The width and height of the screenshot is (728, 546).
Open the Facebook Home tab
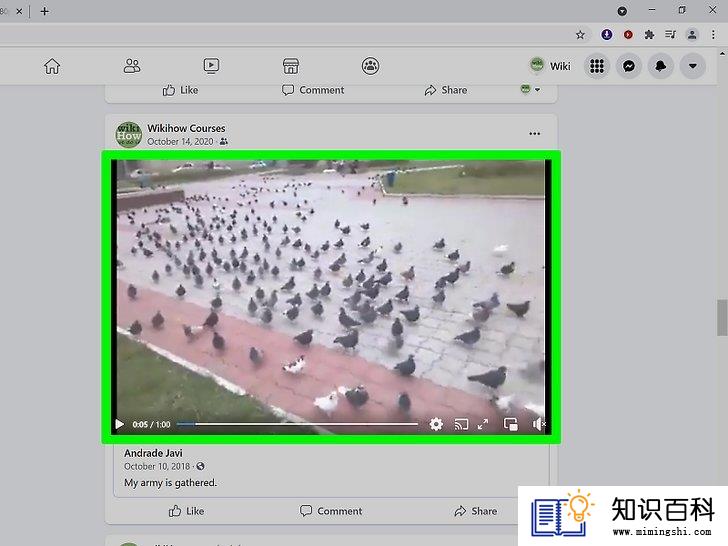[52, 66]
